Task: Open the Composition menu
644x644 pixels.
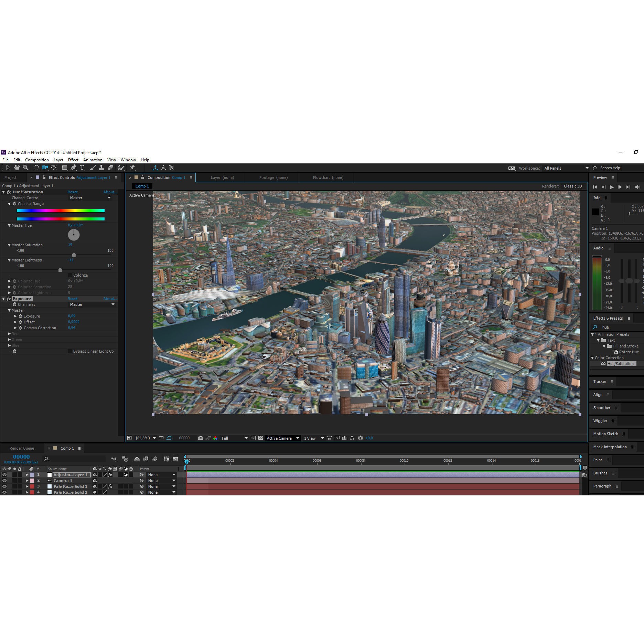Action: pos(37,160)
